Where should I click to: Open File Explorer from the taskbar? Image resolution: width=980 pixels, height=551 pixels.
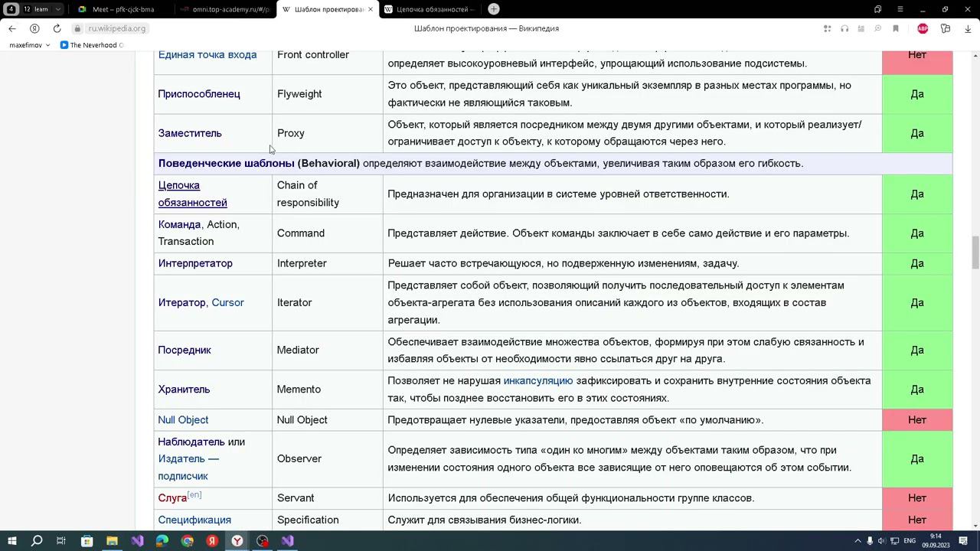click(x=112, y=541)
